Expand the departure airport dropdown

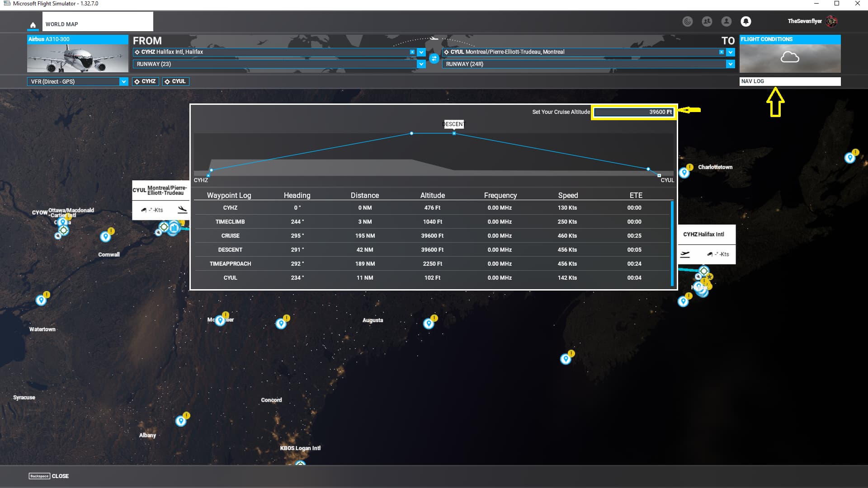[x=421, y=52]
